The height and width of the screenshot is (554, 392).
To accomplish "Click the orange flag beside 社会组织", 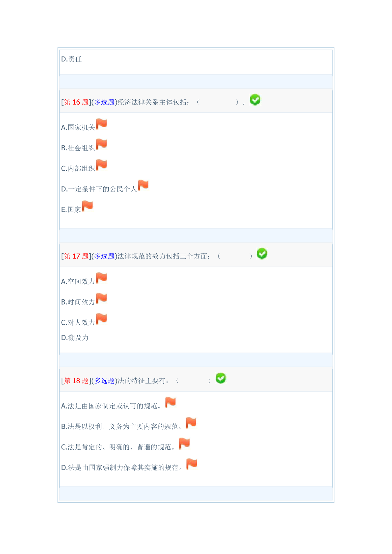I will (101, 144).
